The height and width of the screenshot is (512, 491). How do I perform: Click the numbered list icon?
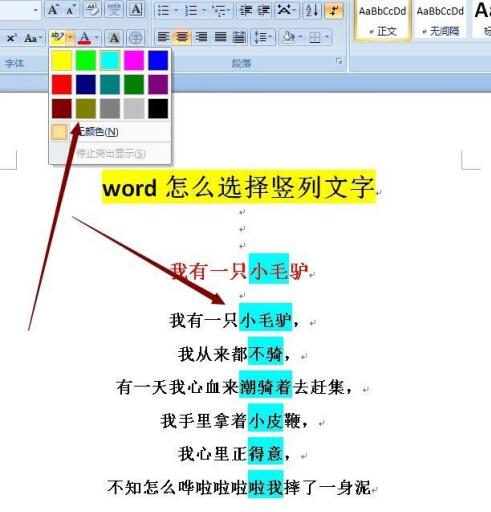pyautogui.click(x=192, y=10)
